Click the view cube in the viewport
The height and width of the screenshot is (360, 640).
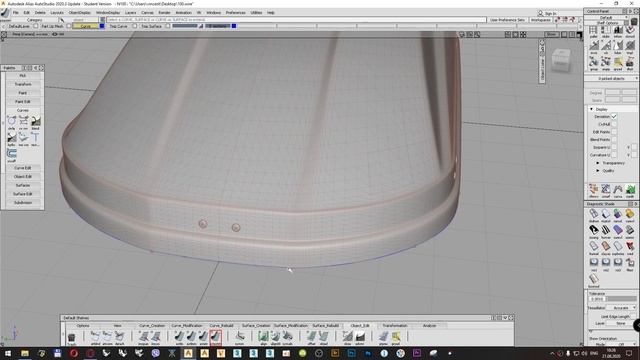[x=561, y=60]
